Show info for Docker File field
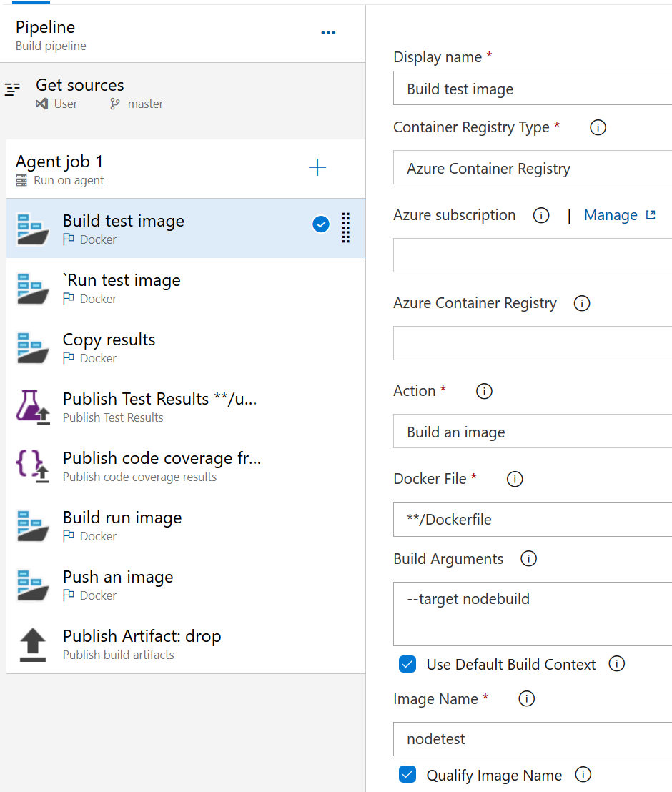 (515, 480)
